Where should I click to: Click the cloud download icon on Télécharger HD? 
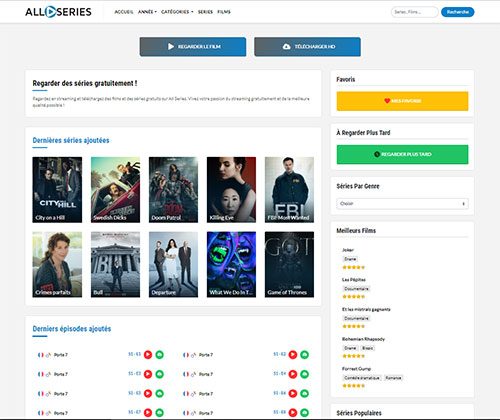point(286,46)
